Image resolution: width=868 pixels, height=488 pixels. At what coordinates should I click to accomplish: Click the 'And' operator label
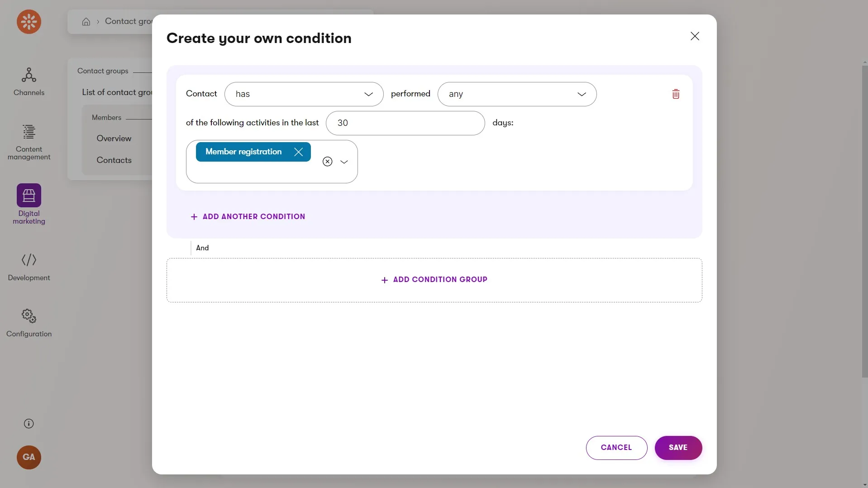[x=202, y=248]
